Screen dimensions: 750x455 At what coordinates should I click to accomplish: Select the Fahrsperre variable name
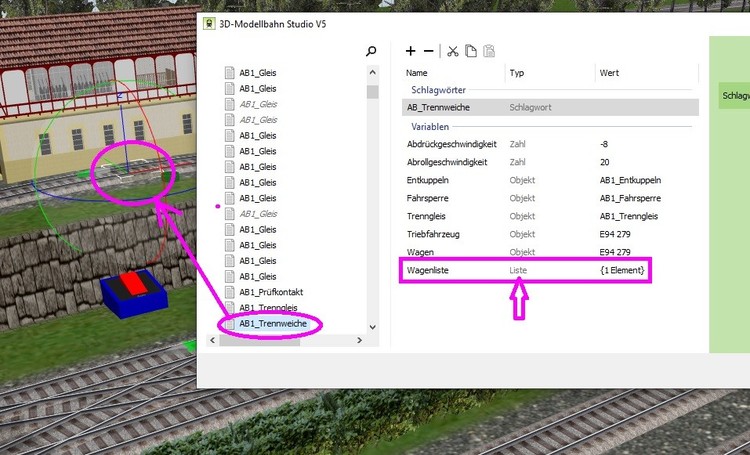(427, 198)
